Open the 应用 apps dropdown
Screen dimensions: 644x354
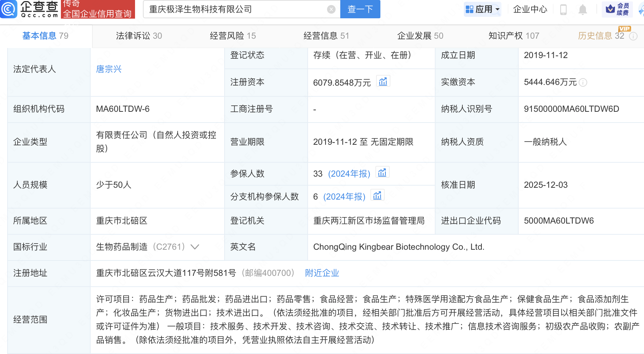[483, 9]
